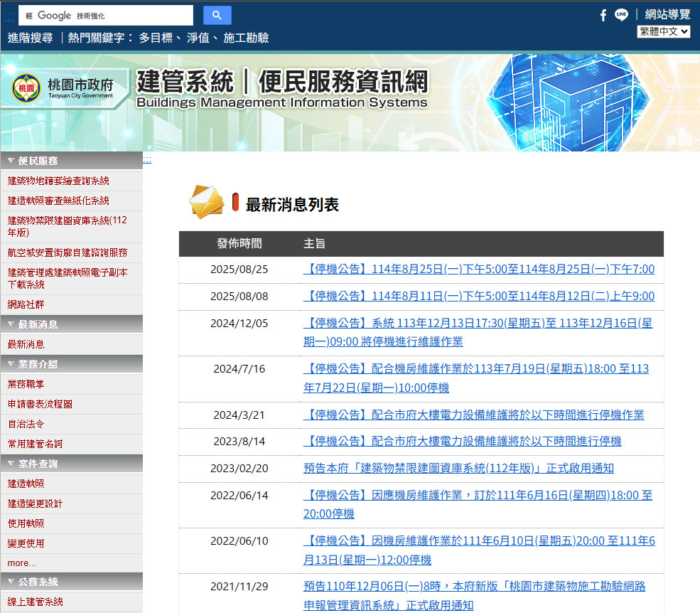700x613 pixels.
Task: Select 申請書表流程圖 from sidebar menu
Action: (x=40, y=404)
